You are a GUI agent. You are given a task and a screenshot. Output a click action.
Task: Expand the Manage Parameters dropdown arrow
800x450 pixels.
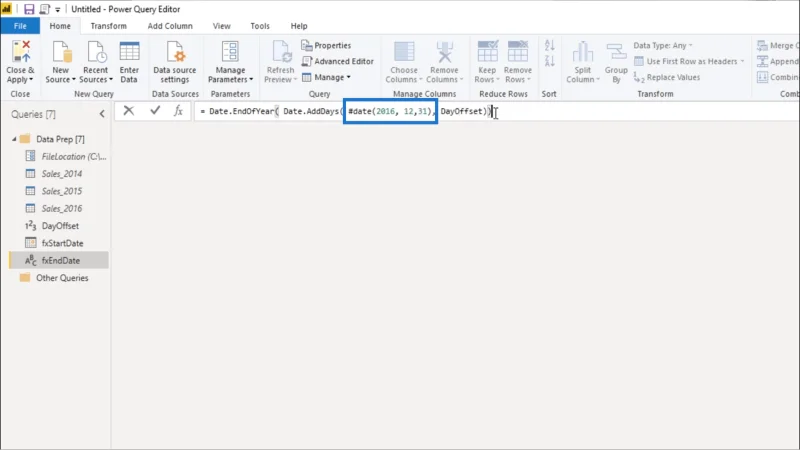tap(251, 80)
